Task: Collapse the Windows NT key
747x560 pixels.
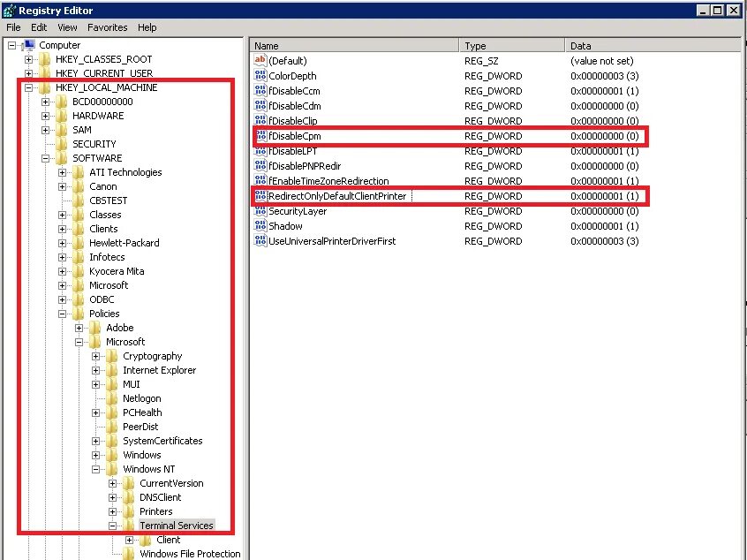Action: [95, 469]
